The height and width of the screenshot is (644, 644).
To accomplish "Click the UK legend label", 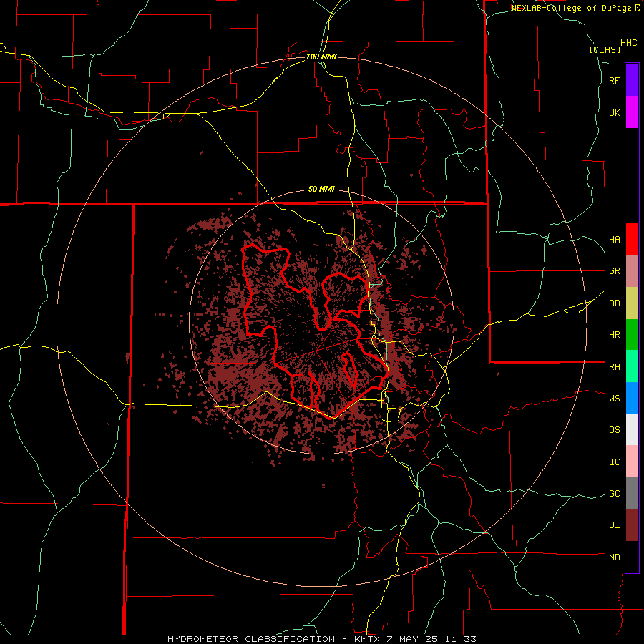I will [x=614, y=112].
